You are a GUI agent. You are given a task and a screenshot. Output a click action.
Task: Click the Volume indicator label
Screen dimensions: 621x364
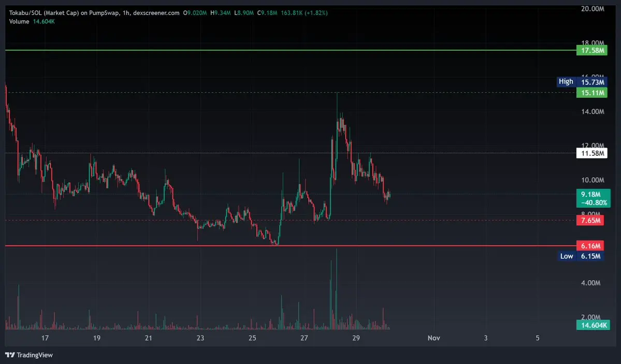[19, 21]
